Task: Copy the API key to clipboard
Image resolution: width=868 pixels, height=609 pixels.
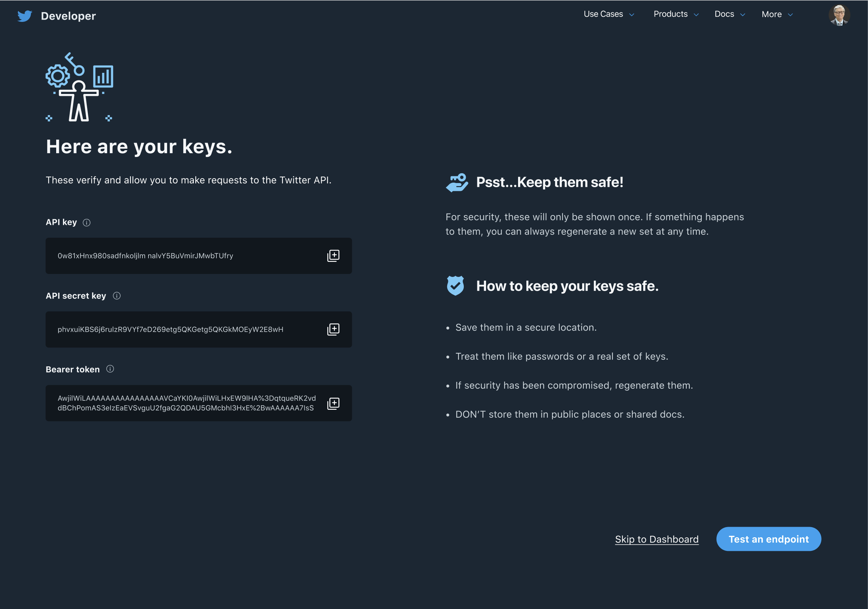Action: [x=333, y=256]
